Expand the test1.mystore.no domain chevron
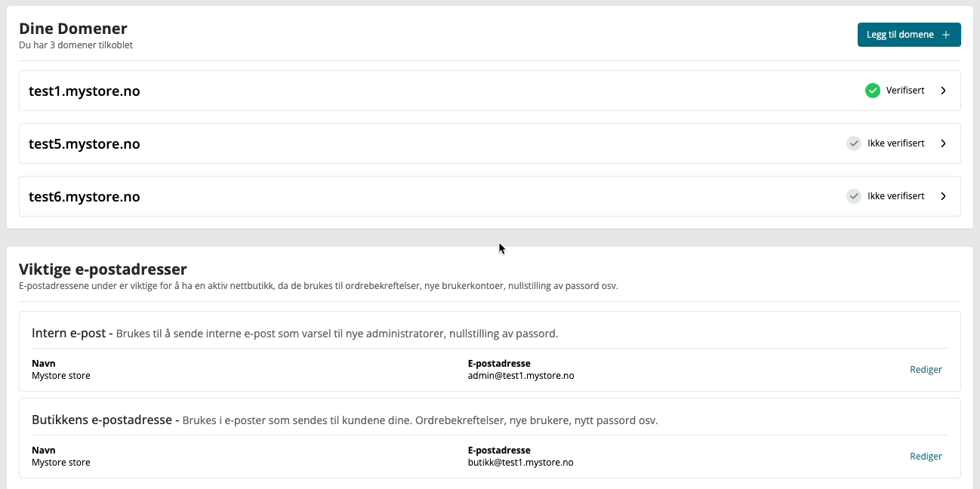Viewport: 980px width, 489px height. (x=943, y=91)
